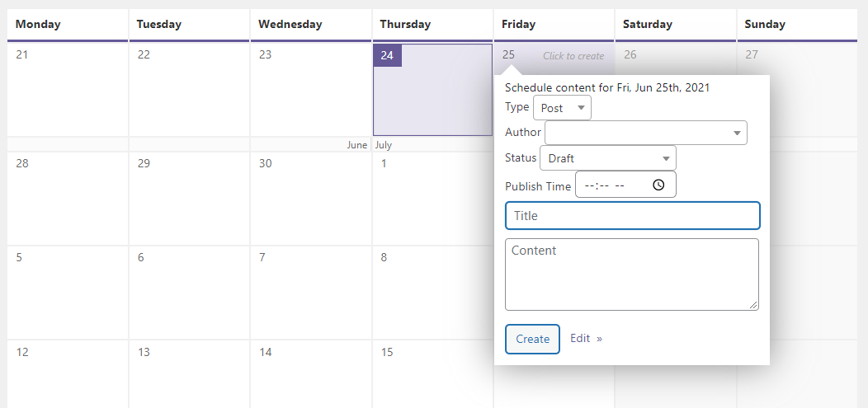Image resolution: width=868 pixels, height=408 pixels.
Task: Follow the Edit » link
Action: 586,339
